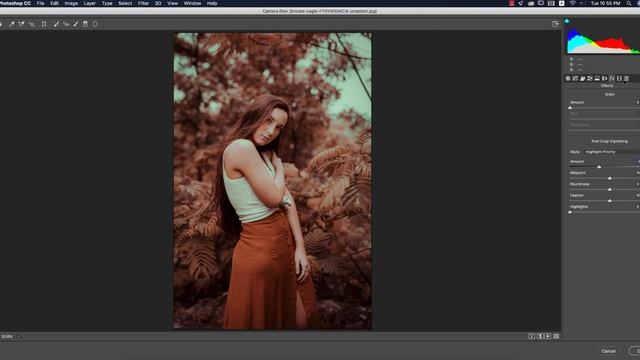This screenshot has height=360, width=640.
Task: Select the Radial Filter tool
Action: click(x=95, y=24)
